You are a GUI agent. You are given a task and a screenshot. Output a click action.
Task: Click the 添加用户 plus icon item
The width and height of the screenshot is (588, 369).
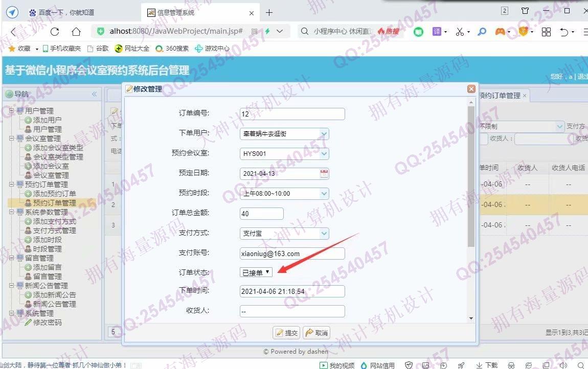[x=43, y=120]
